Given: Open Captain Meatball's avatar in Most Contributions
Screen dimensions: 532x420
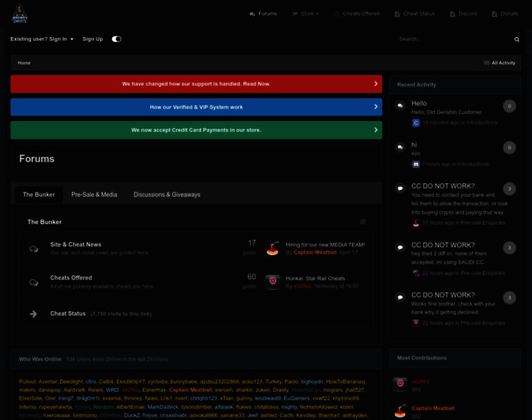Looking at the screenshot, I should click(400, 412).
